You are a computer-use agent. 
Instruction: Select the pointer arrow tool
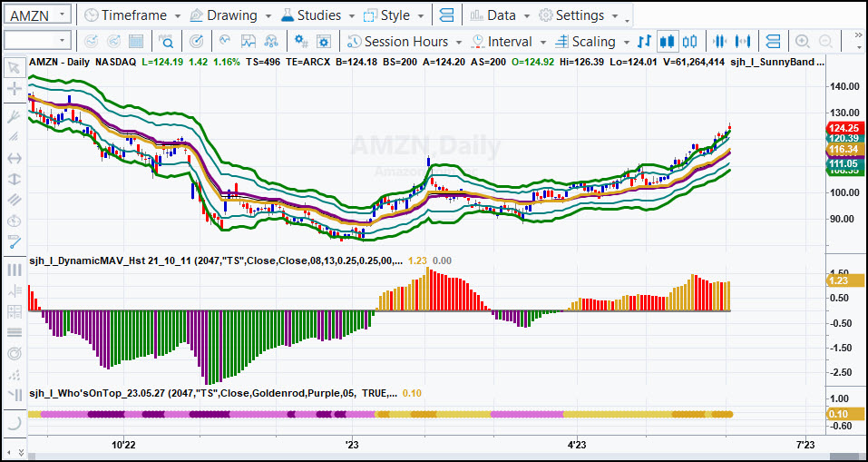click(x=14, y=68)
